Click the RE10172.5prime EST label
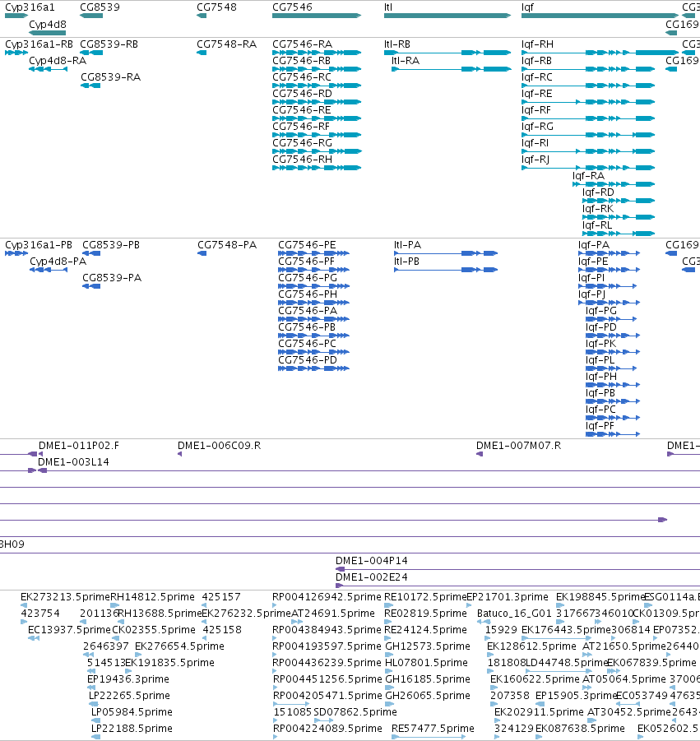Viewport: 700px width, 741px height. 425,597
